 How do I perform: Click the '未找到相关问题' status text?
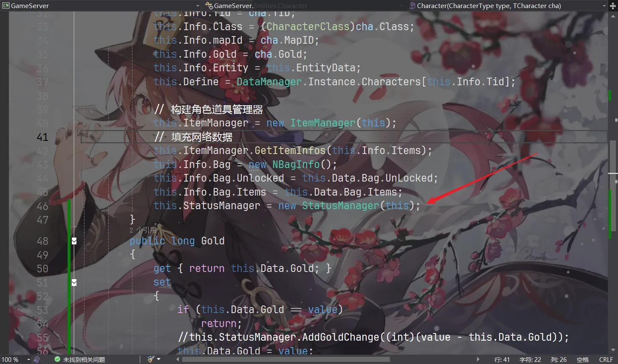[84, 359]
